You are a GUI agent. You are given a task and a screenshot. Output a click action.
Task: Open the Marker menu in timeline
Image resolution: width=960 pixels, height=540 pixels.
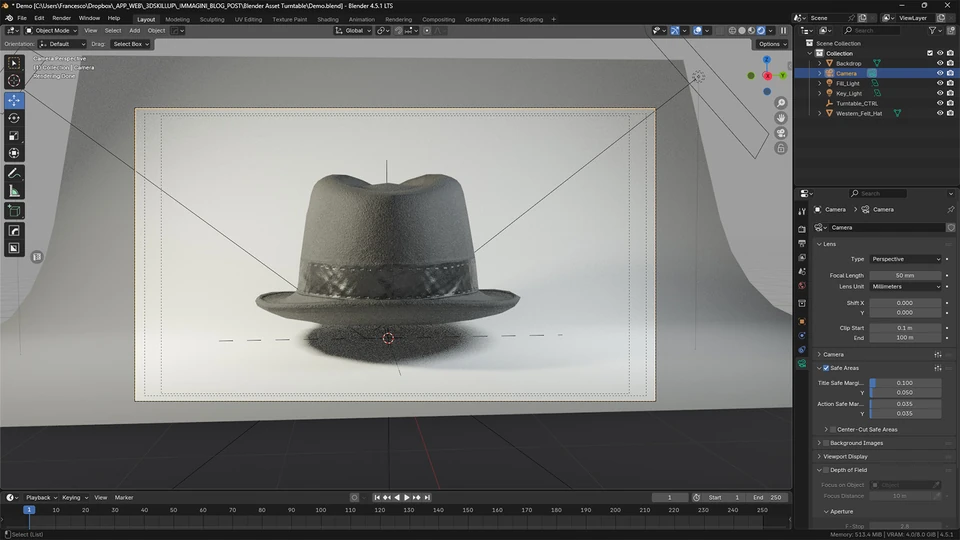(x=124, y=498)
